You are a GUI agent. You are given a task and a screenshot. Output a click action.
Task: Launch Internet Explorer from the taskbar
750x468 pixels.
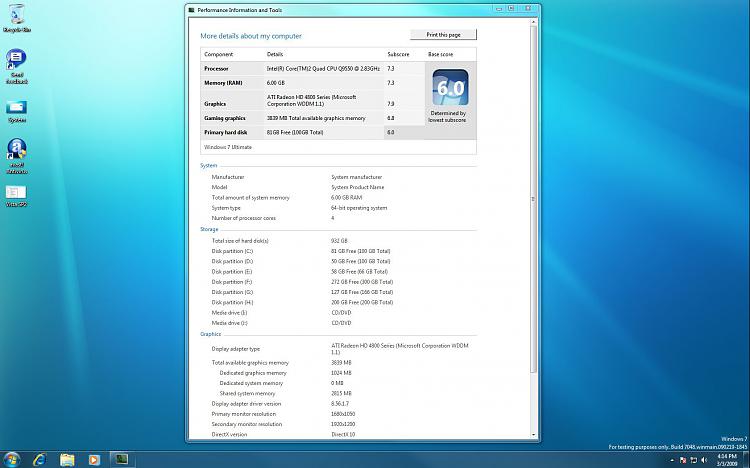(x=39, y=460)
